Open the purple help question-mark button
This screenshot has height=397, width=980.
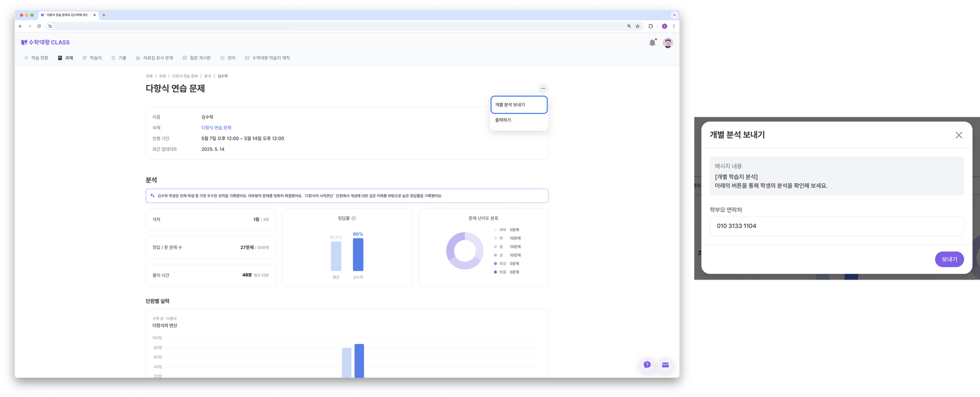(647, 365)
